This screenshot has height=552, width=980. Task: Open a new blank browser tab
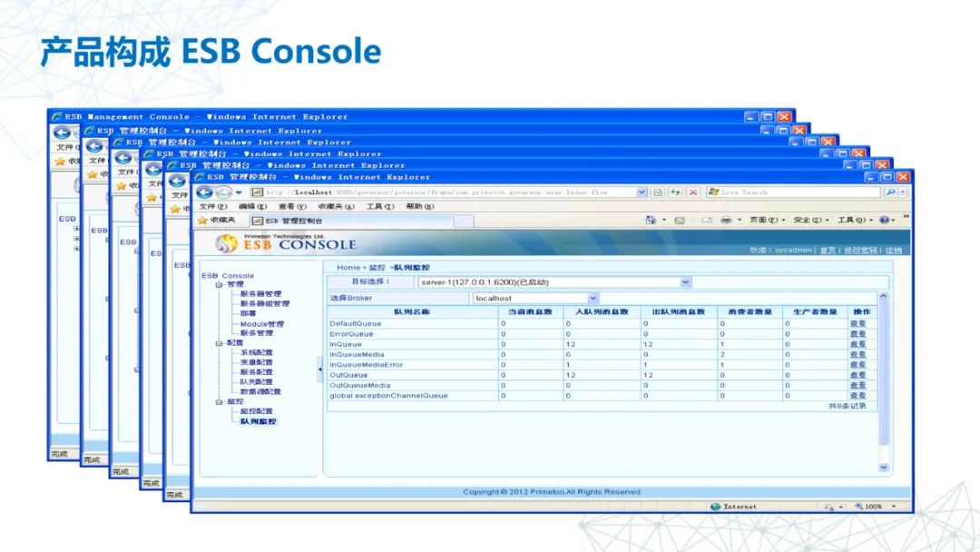click(463, 221)
